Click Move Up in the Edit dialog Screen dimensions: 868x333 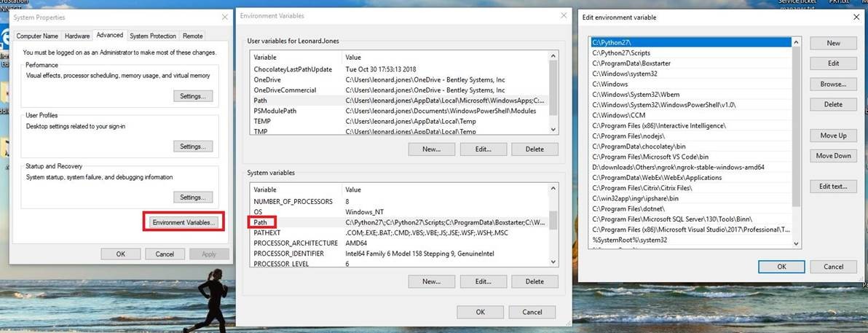(x=833, y=136)
